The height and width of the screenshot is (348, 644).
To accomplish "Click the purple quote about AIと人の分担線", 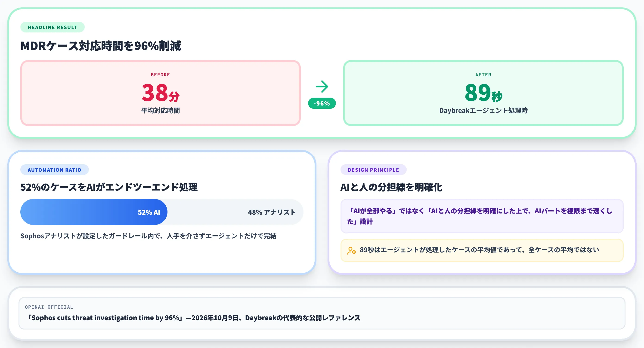I will point(482,216).
